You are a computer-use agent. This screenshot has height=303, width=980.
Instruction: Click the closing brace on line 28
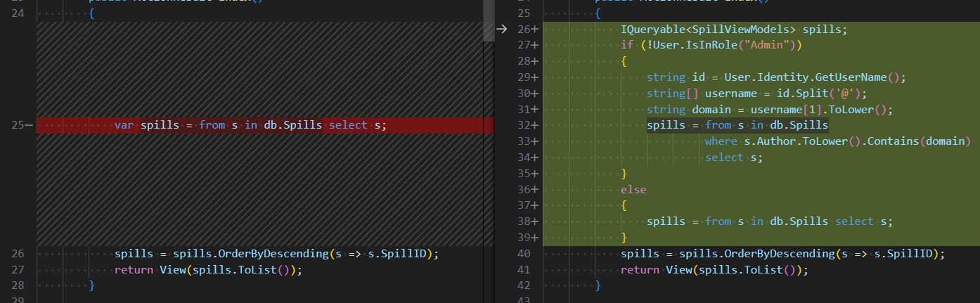[x=92, y=285]
